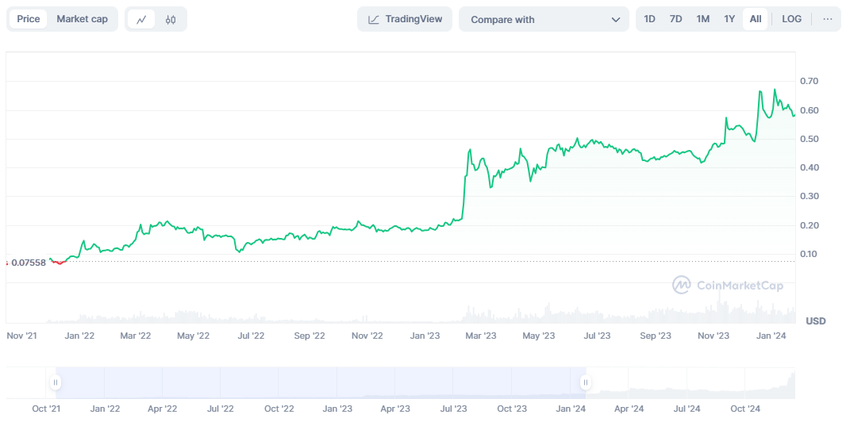Set time range to 1M
This screenshot has width=850, height=426.
point(703,19)
